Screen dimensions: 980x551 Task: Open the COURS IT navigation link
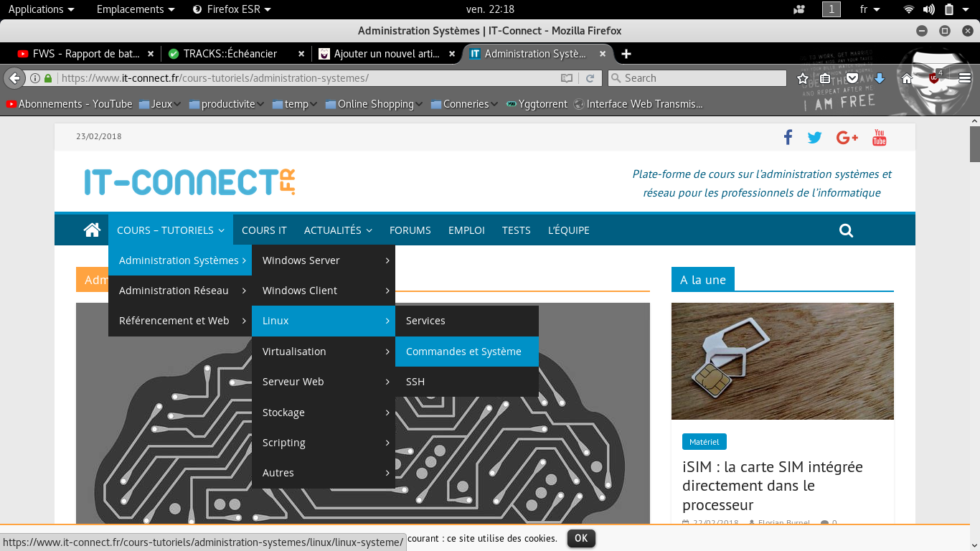click(264, 230)
